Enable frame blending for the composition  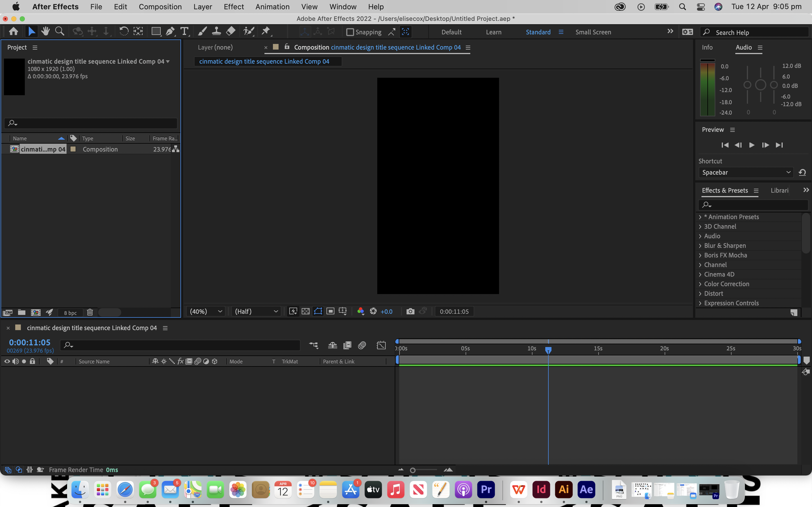[347, 345]
